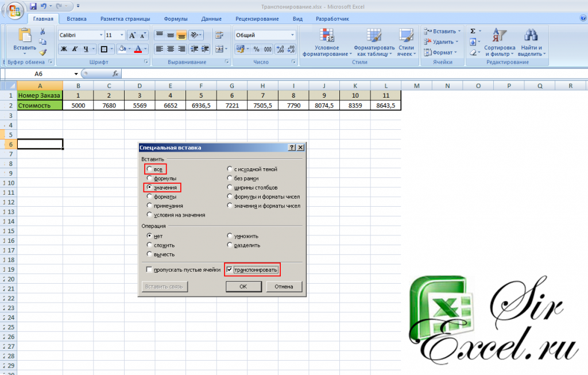
Task: Close the 'Специальная вставка' dialog
Action: point(300,148)
